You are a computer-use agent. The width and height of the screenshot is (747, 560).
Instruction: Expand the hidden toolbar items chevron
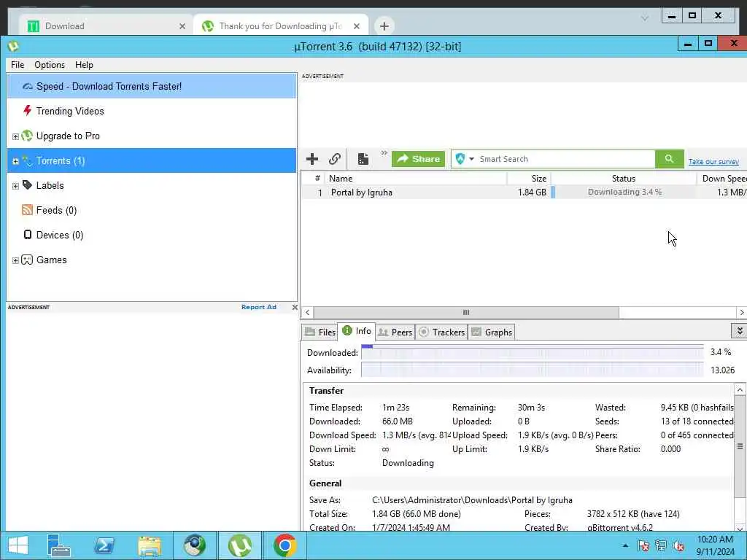tap(384, 153)
